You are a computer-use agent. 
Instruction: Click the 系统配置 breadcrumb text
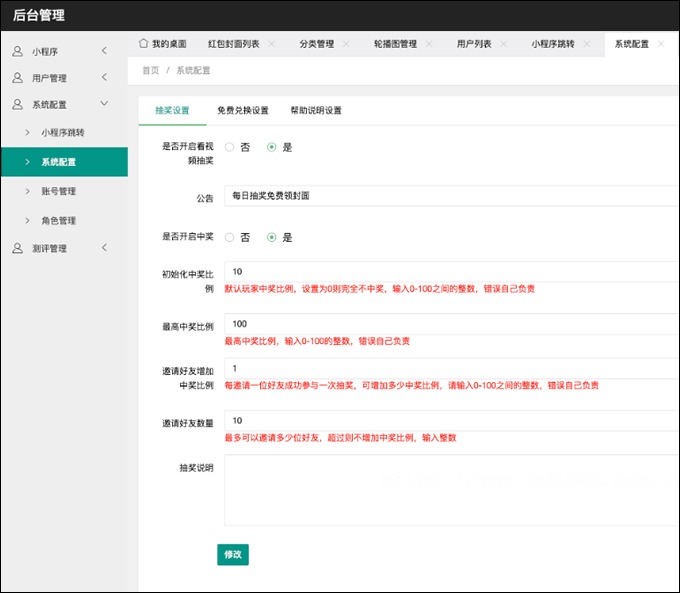pyautogui.click(x=193, y=70)
